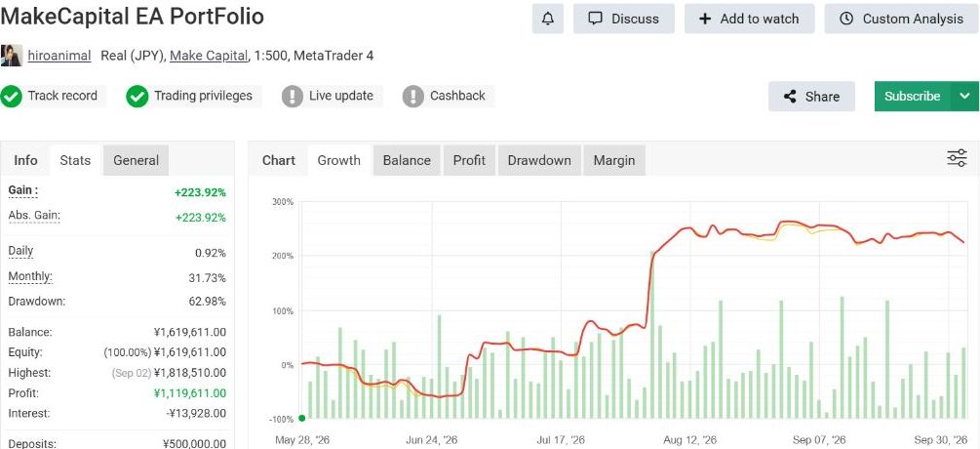
Task: Select the Stats tab
Action: [75, 160]
